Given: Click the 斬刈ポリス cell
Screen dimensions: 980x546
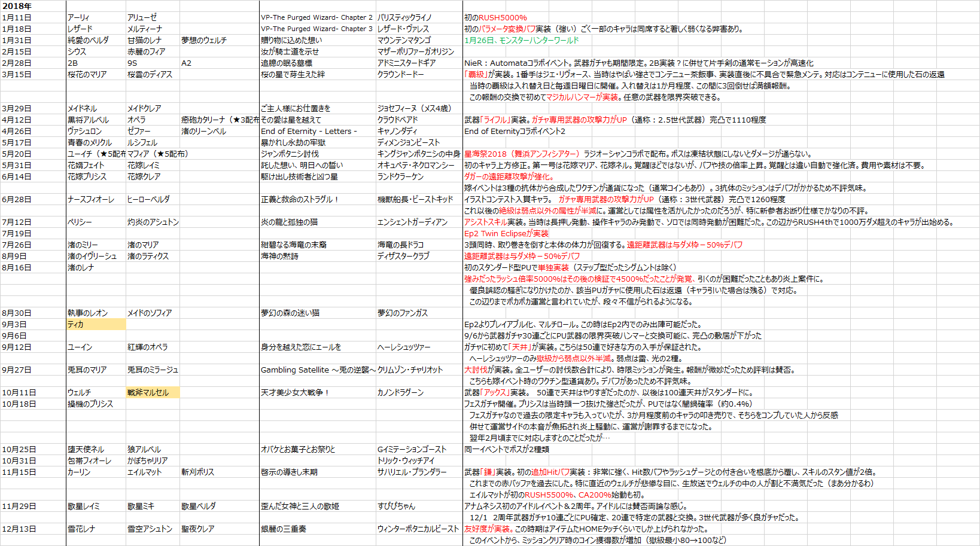Looking at the screenshot, I should 219,472.
